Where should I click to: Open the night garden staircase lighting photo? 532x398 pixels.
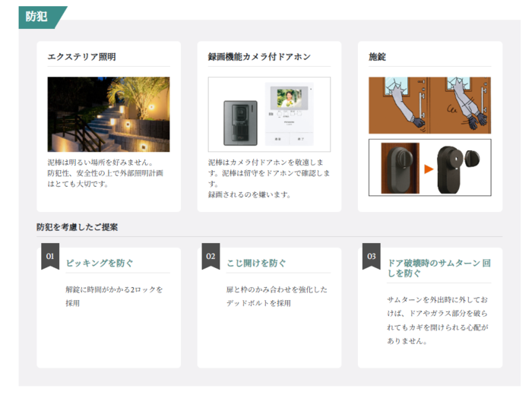coord(109,114)
